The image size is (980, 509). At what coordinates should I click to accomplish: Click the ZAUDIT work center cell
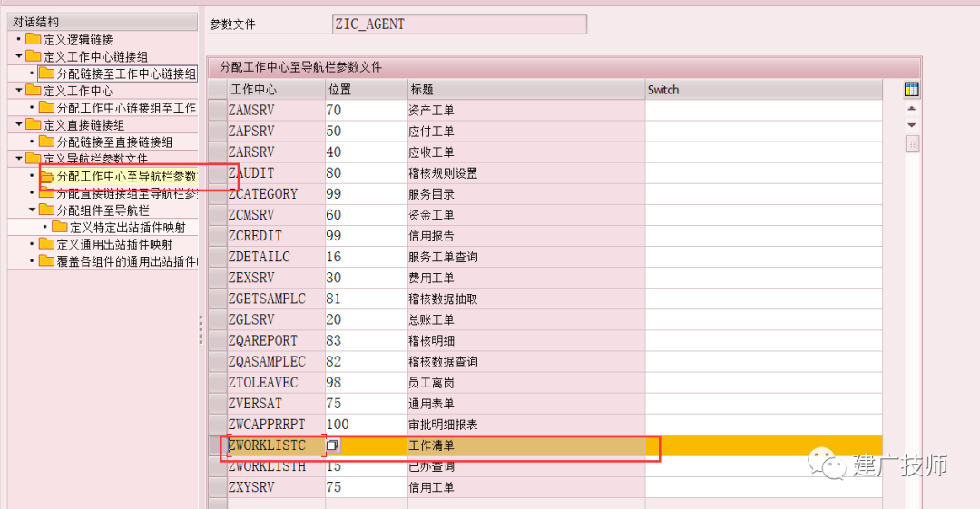[x=276, y=173]
